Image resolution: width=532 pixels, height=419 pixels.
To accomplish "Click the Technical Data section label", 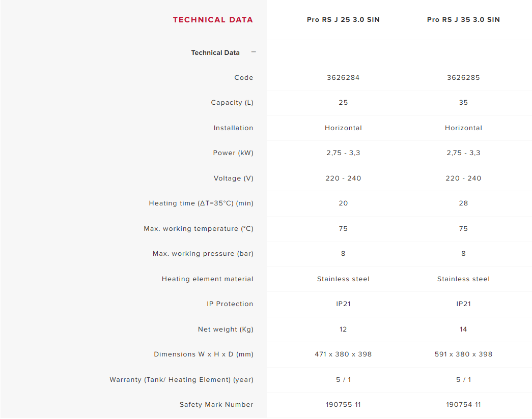I will click(215, 52).
